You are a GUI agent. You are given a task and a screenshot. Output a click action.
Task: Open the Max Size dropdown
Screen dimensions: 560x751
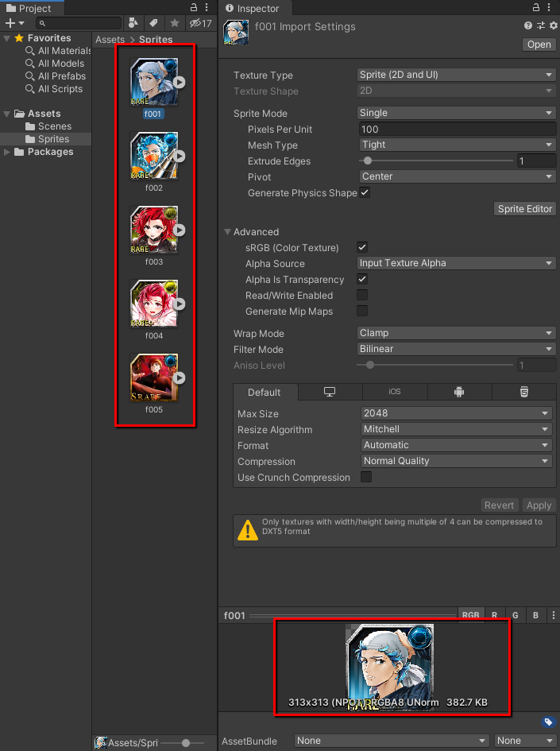click(457, 413)
